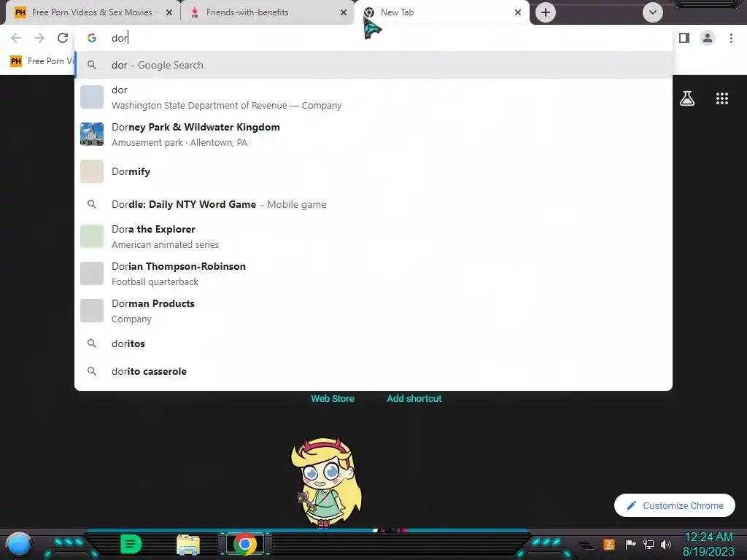The width and height of the screenshot is (747, 560).
Task: Click the browser Back arrow
Action: click(16, 38)
